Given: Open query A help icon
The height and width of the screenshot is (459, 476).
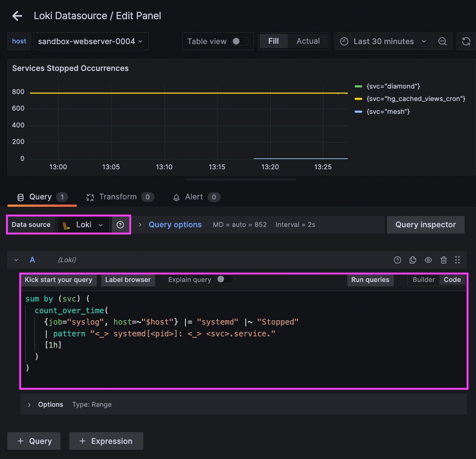Looking at the screenshot, I should (397, 260).
